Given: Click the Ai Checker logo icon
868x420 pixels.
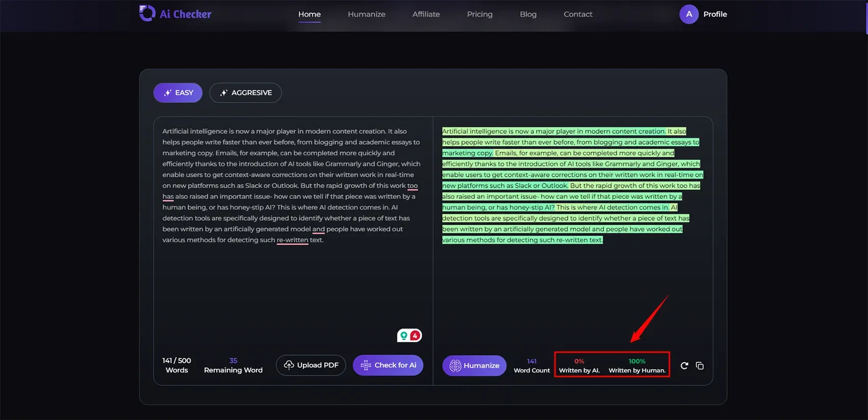Looking at the screenshot, I should (147, 13).
